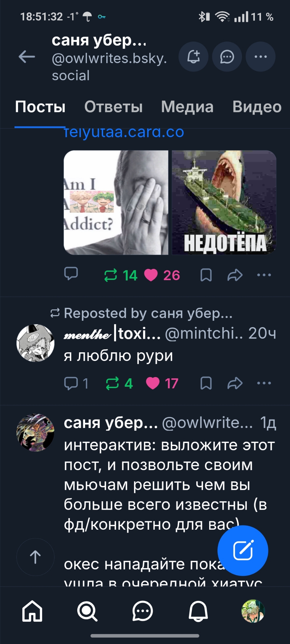Viewport: 290px width, 644px height.
Task: Open more options on the meme images post
Action: (264, 275)
